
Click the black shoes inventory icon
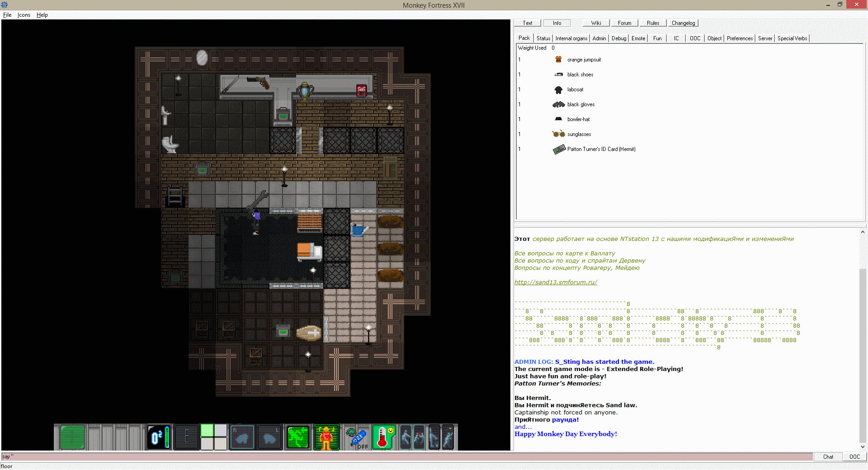(559, 75)
